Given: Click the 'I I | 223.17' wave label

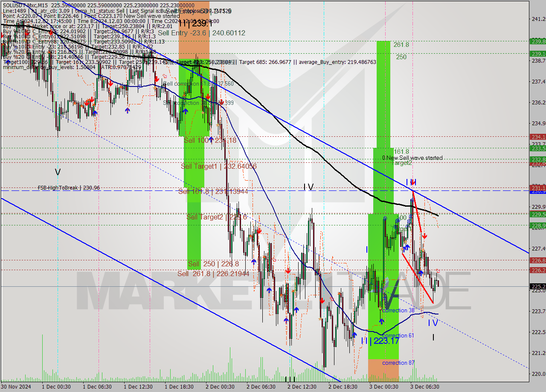Looking at the screenshot, I should click(380, 341).
